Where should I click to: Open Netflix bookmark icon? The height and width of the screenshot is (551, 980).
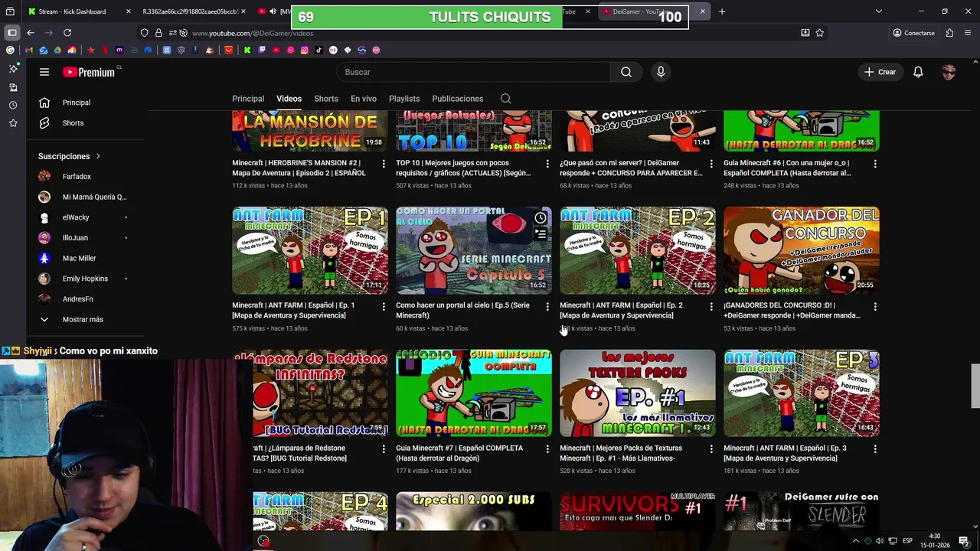[105, 50]
